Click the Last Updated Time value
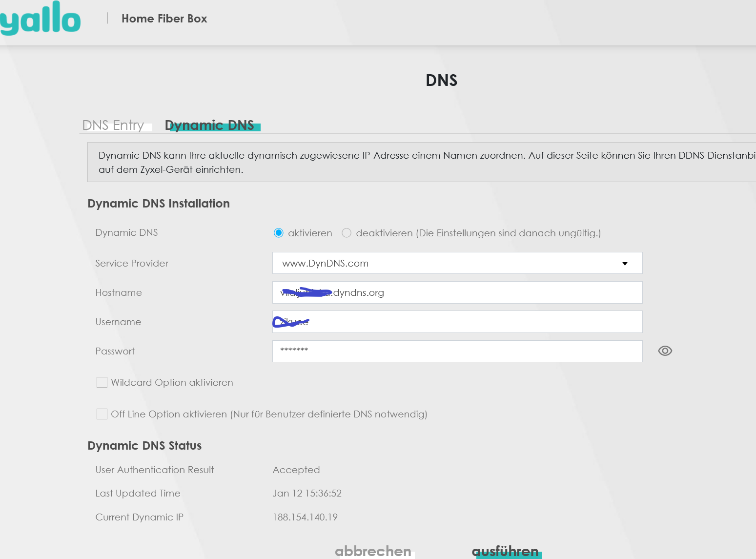Screen dimensions: 756x559 tap(307, 493)
